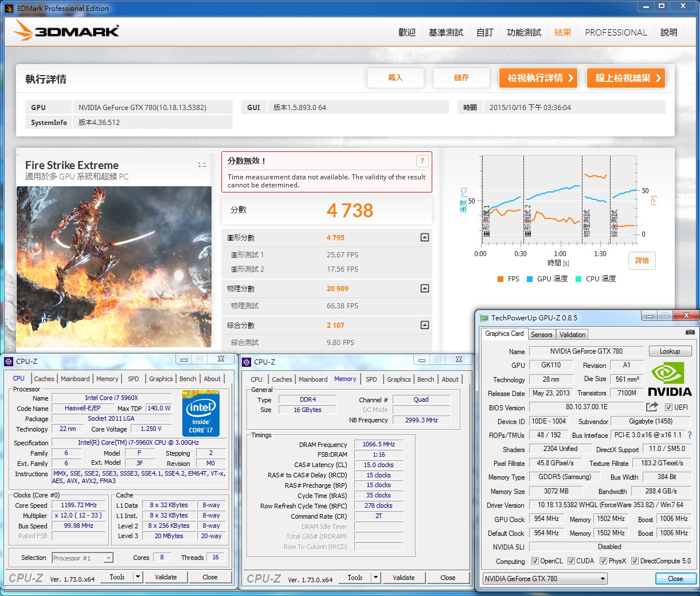The image size is (700, 596).
Task: Click the Bus Interface question mark icon
Action: (690, 436)
